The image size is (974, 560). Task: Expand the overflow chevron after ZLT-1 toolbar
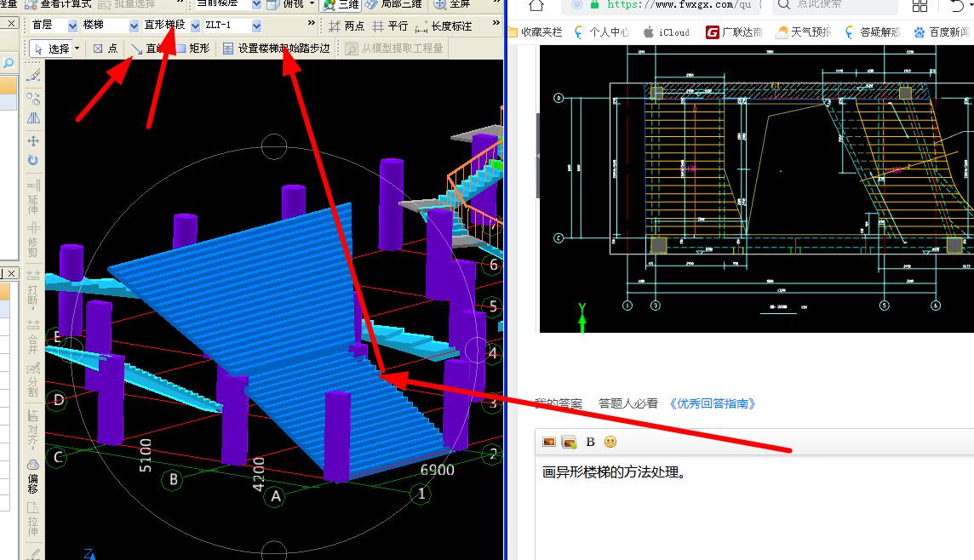[x=312, y=23]
